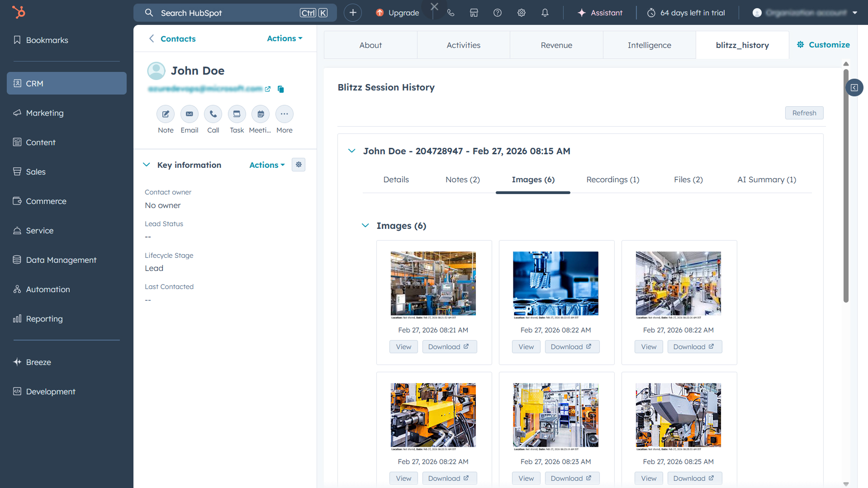
Task: Click the vertical scrollbar in history panel
Action: tap(846, 185)
